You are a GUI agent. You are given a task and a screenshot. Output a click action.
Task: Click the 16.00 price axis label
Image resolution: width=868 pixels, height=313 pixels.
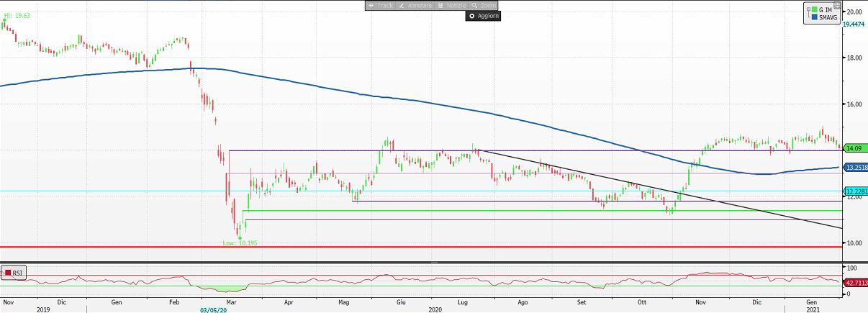point(854,104)
